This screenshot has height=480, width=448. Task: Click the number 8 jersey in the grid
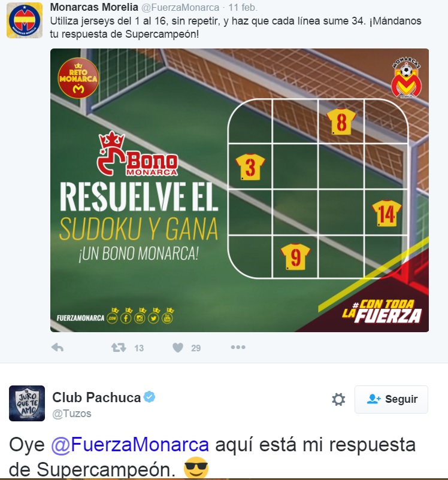(x=341, y=121)
